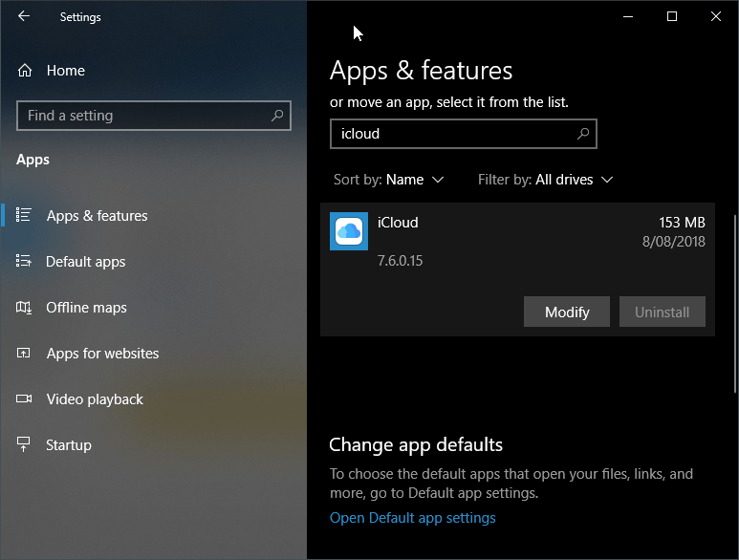
Task: Open Apps for websites section
Action: click(102, 354)
